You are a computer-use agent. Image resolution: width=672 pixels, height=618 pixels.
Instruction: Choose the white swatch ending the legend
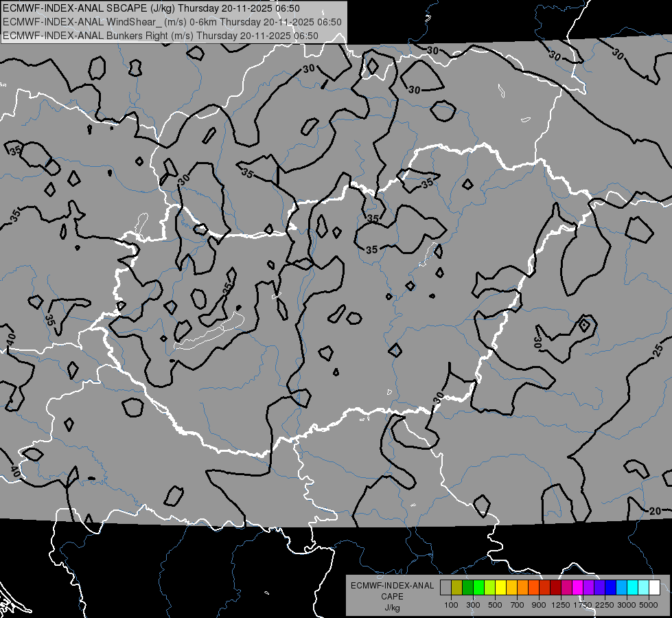654,588
